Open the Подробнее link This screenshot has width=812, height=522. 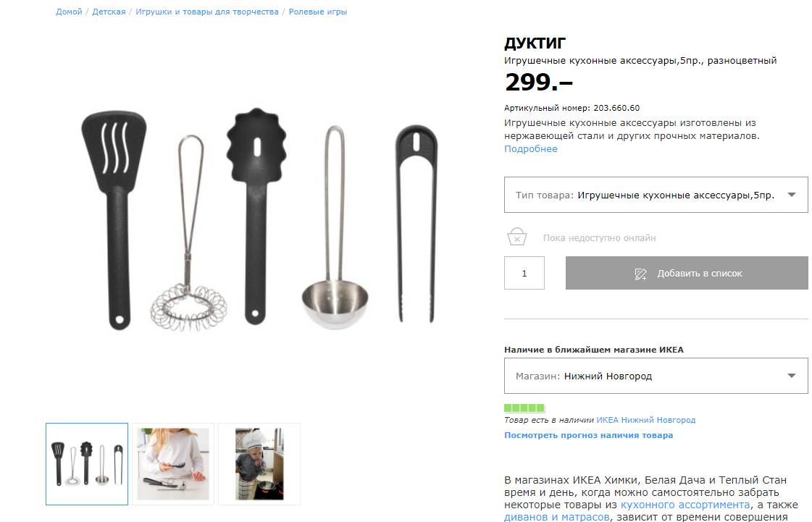(x=531, y=148)
